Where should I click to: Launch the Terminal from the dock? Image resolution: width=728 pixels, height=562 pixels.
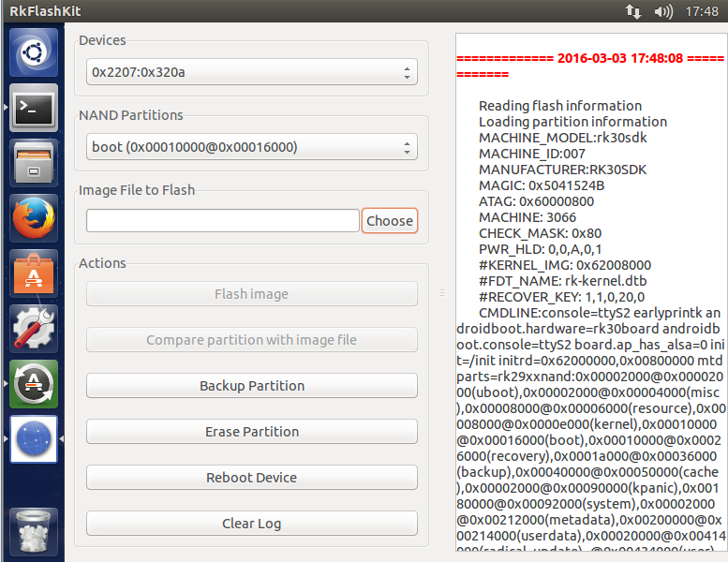pos(34,109)
